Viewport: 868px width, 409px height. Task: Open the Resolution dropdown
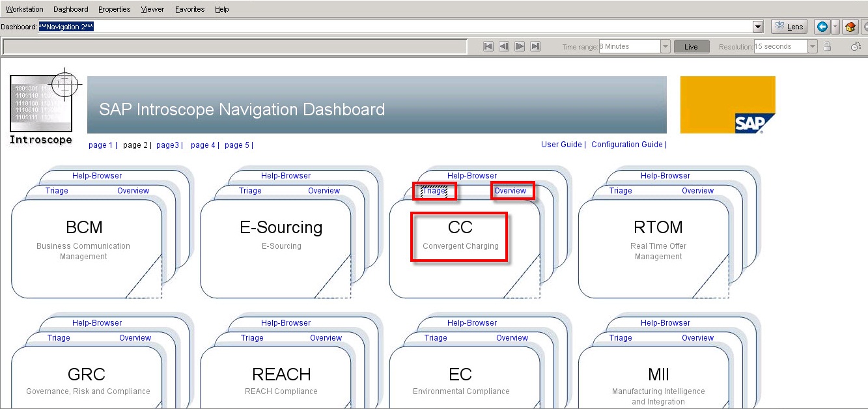[x=812, y=46]
